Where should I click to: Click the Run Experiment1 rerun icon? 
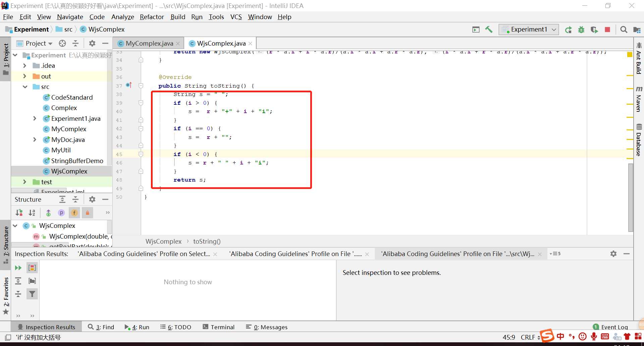point(568,30)
